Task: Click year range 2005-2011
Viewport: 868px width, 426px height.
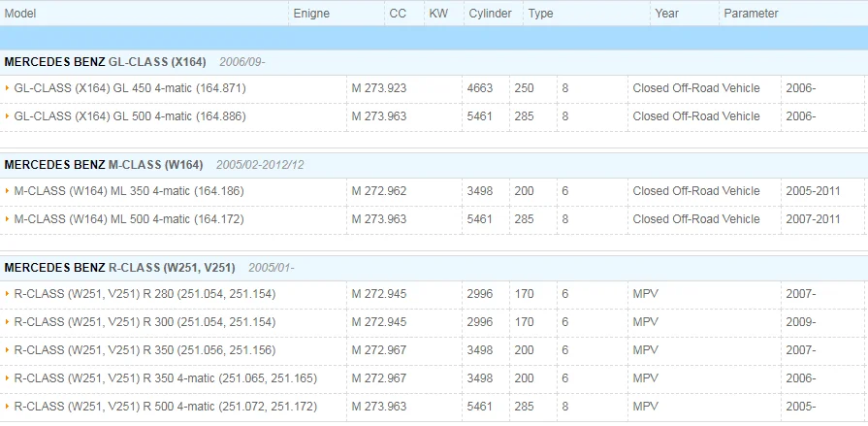Action: (813, 191)
